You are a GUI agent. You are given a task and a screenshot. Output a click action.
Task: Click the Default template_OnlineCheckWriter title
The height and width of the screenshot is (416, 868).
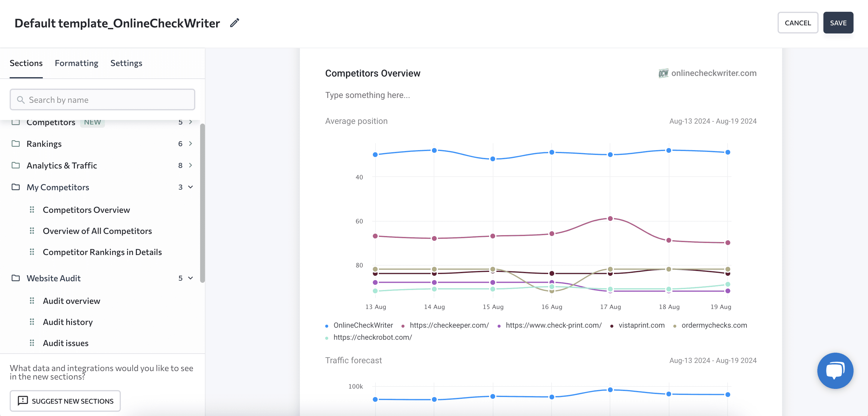[117, 23]
